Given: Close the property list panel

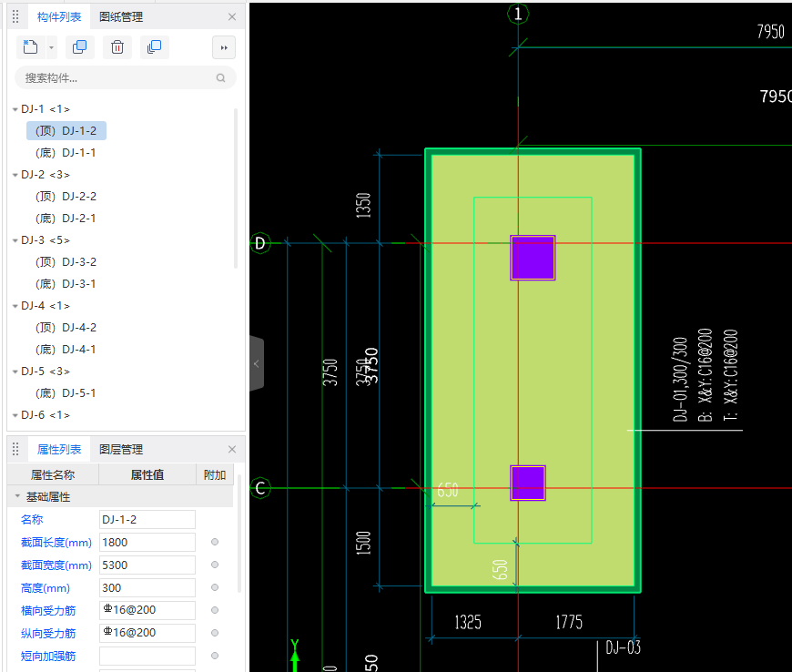Looking at the screenshot, I should tap(232, 449).
